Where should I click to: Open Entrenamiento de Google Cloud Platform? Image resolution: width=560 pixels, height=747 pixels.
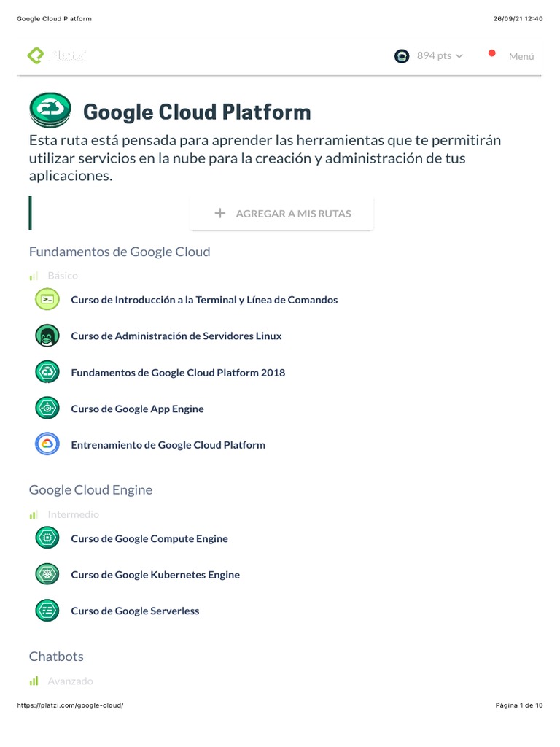168,445
